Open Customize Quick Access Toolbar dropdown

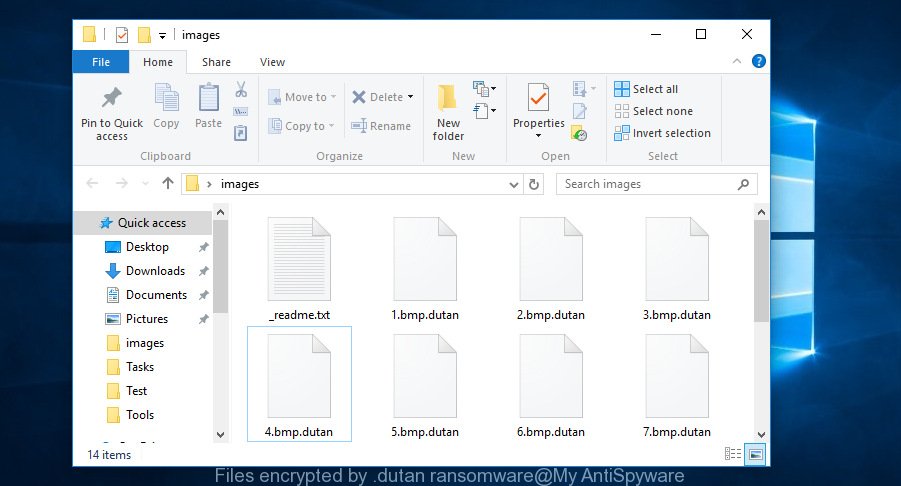point(163,36)
